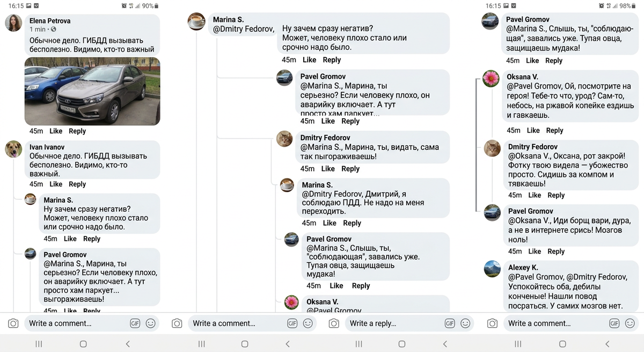Open @Dmitry Fedorov mention in Alexey K.'s comment

597,277
